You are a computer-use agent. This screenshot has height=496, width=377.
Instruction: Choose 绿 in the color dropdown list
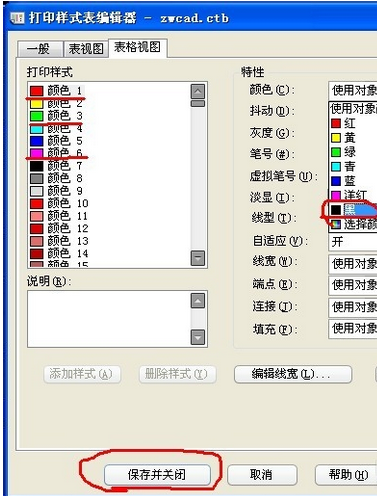coord(353,152)
